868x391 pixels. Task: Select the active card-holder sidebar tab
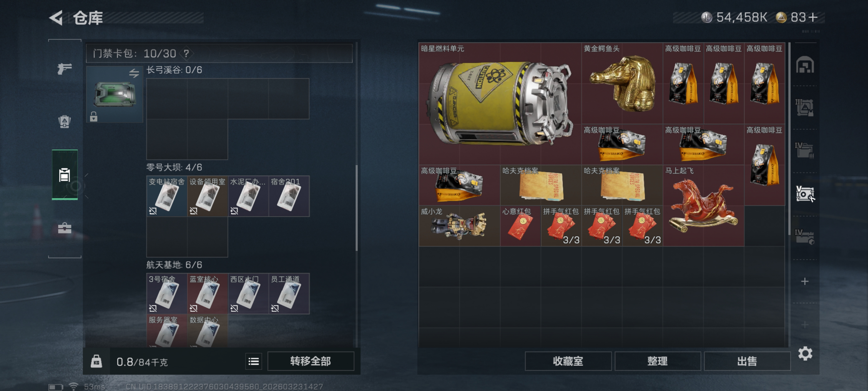(65, 175)
